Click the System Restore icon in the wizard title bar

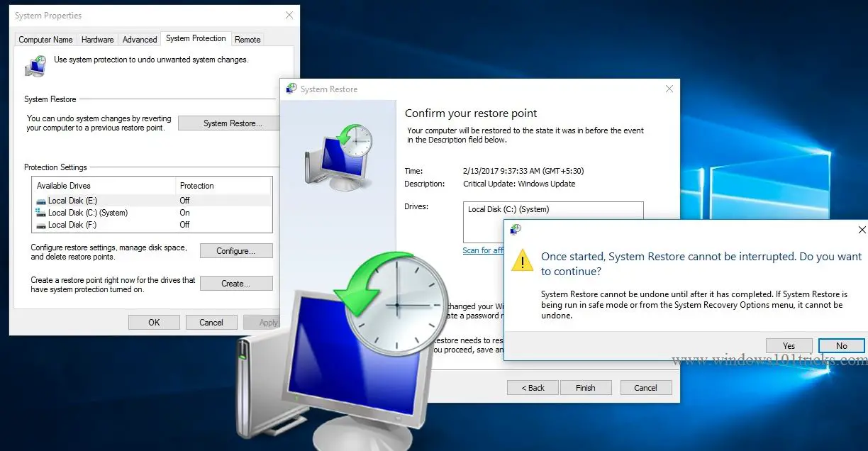[x=291, y=89]
